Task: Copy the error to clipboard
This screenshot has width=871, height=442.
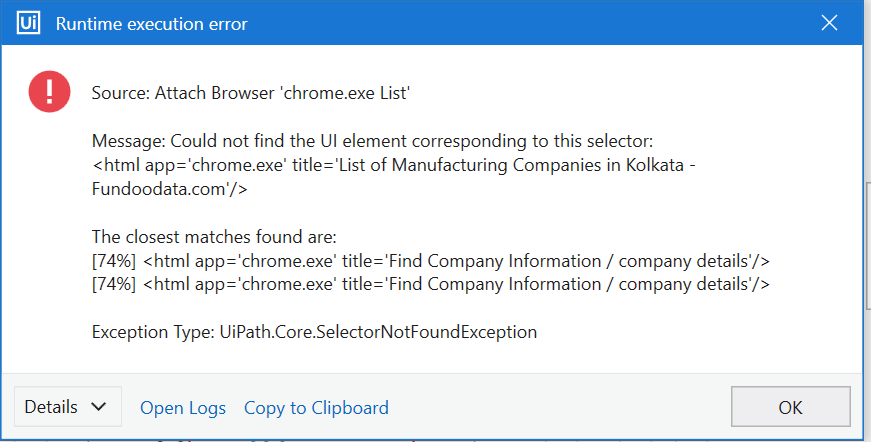Action: [x=316, y=408]
